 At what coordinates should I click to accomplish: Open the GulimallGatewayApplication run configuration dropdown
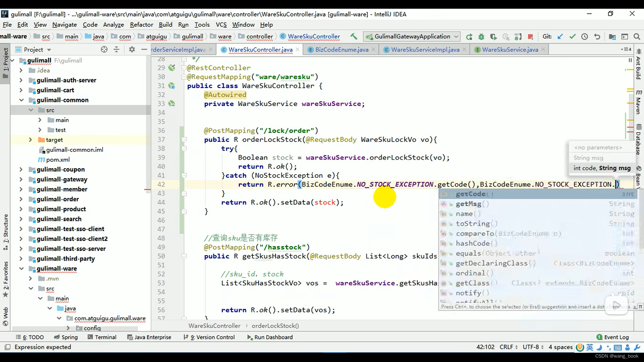pos(412,37)
